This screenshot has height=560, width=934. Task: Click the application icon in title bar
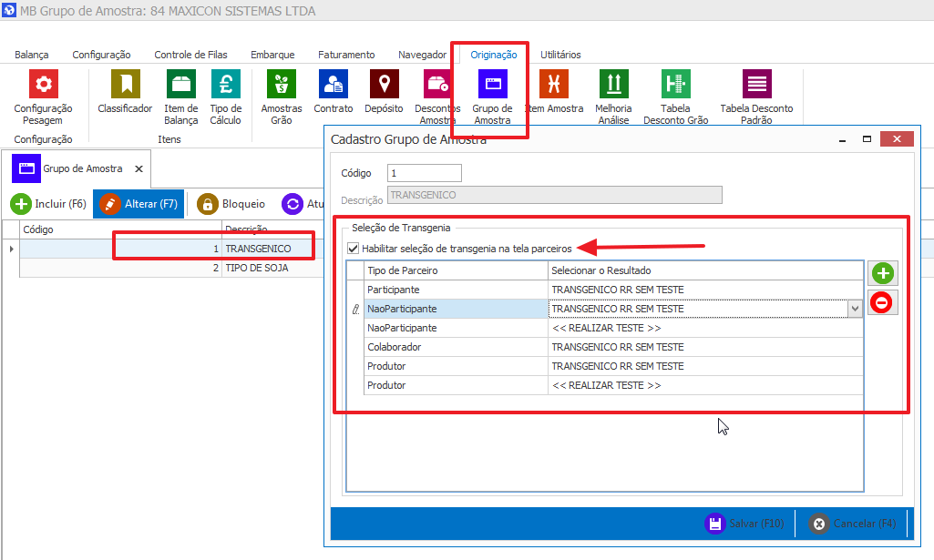pos(9,10)
